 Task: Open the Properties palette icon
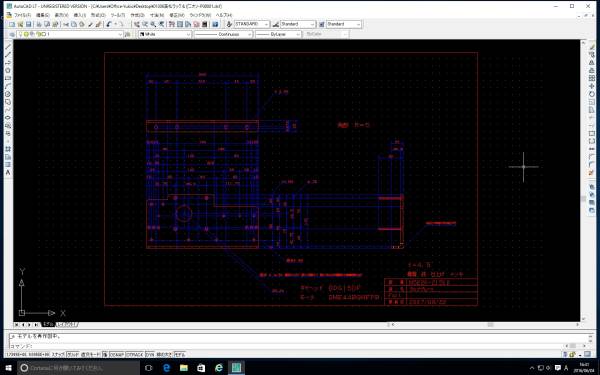171,24
